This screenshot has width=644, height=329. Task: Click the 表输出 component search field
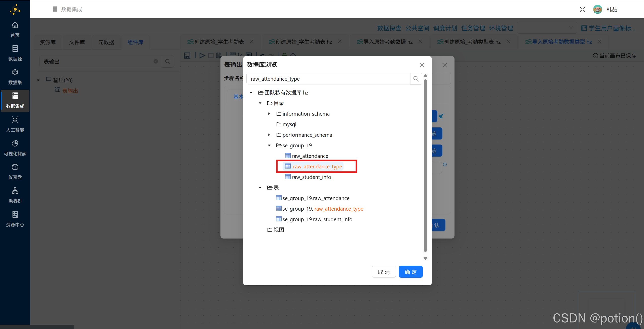click(x=101, y=62)
